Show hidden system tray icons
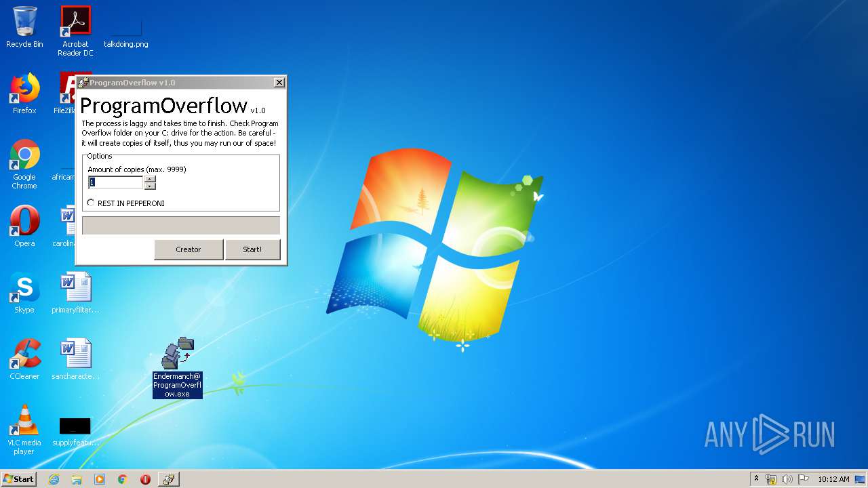The width and height of the screenshot is (868, 488). (756, 479)
